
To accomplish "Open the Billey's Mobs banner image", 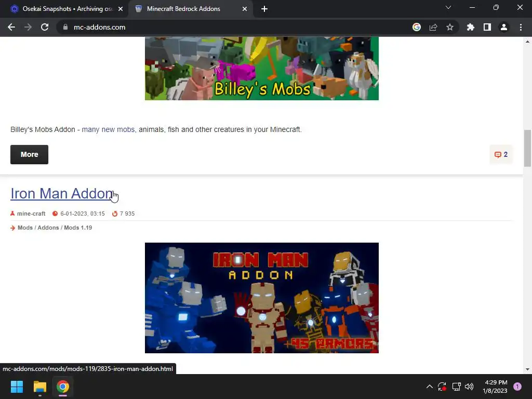I will pos(262,69).
